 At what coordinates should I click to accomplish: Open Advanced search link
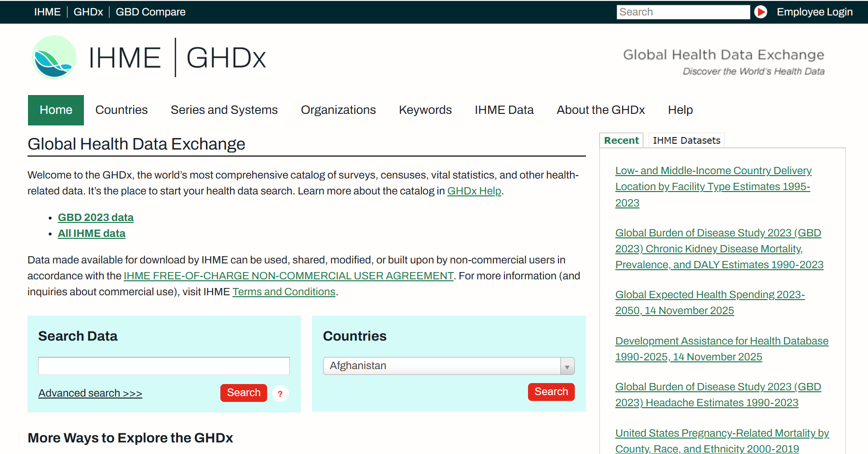pyautogui.click(x=90, y=393)
